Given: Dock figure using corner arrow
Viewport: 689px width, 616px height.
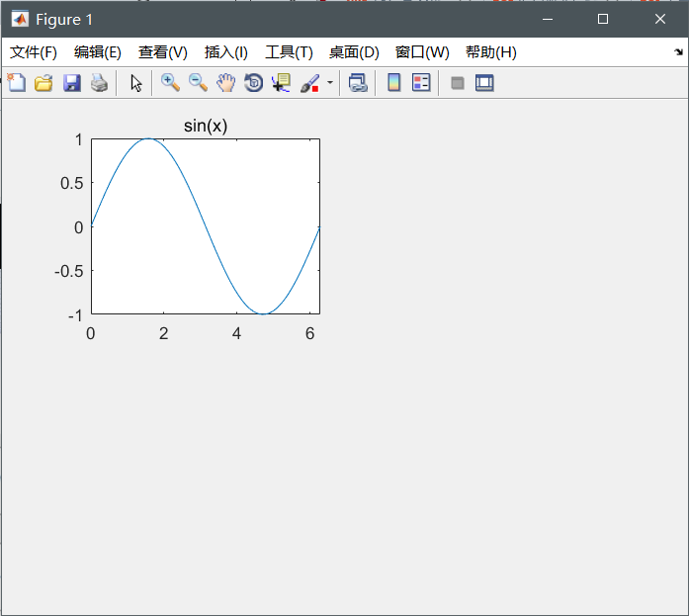Looking at the screenshot, I should click(678, 51).
